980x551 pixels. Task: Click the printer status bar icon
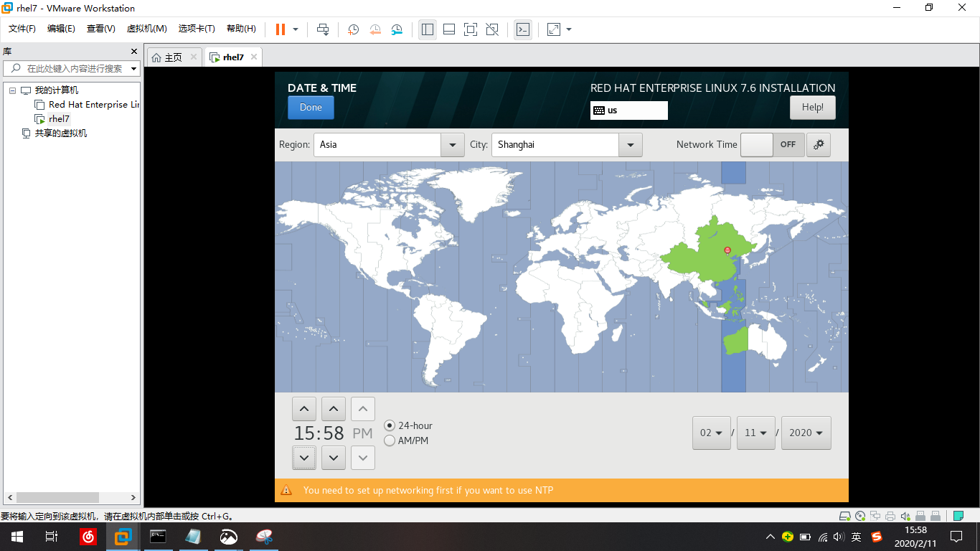pos(890,516)
